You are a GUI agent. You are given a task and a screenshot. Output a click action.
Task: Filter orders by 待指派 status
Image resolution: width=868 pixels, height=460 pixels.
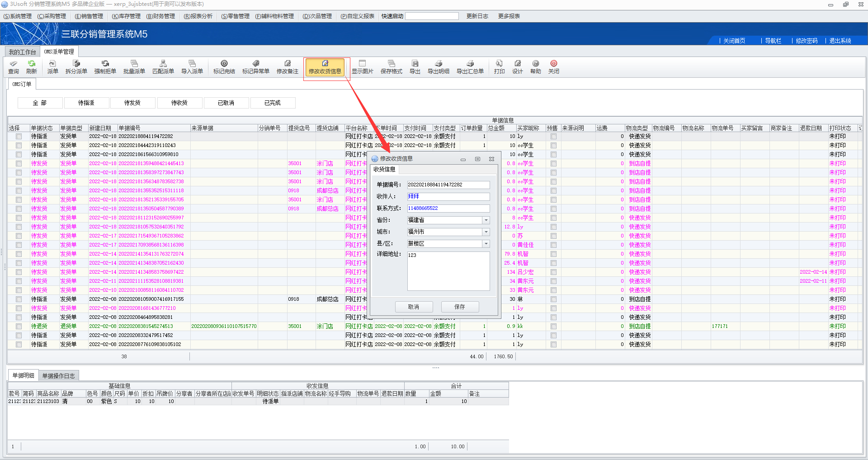coord(86,103)
